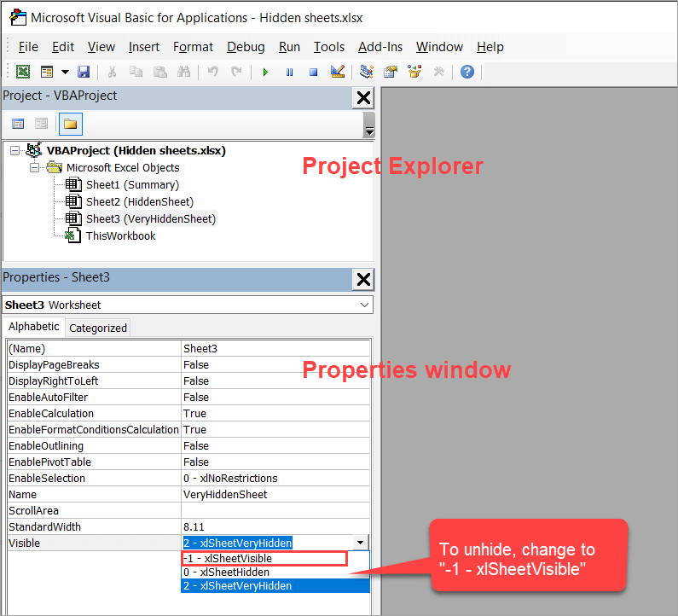Viewport: 678px width, 616px height.
Task: Click the Visible property dropdown arrow
Action: pyautogui.click(x=360, y=543)
